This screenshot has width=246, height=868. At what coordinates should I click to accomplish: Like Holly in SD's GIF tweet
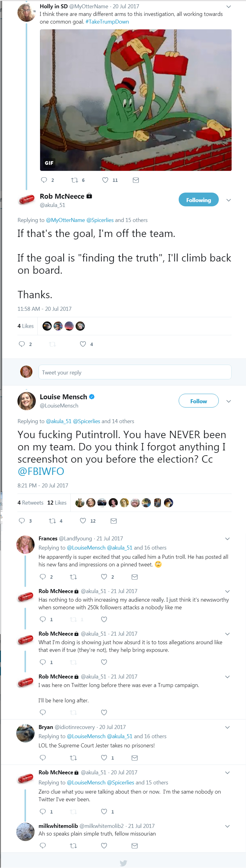[105, 180]
